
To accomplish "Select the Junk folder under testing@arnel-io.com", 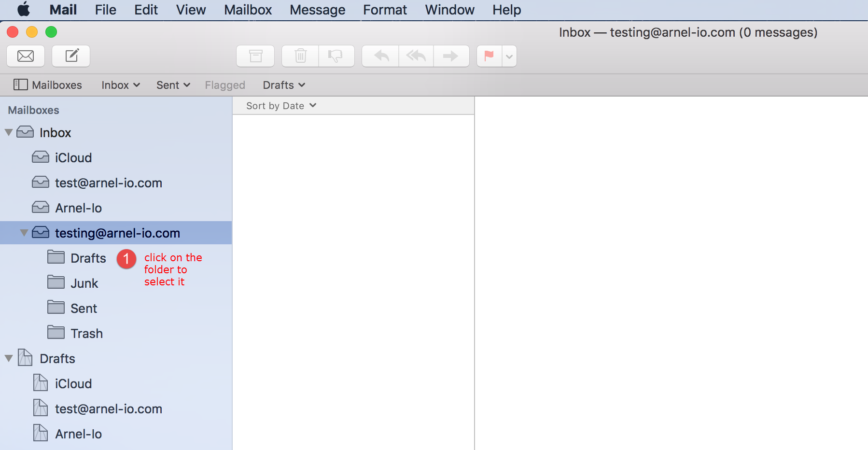I will pyautogui.click(x=84, y=283).
